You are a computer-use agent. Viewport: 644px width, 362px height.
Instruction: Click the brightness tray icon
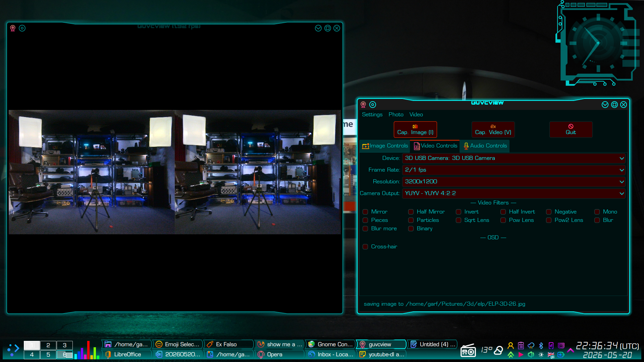(x=541, y=355)
